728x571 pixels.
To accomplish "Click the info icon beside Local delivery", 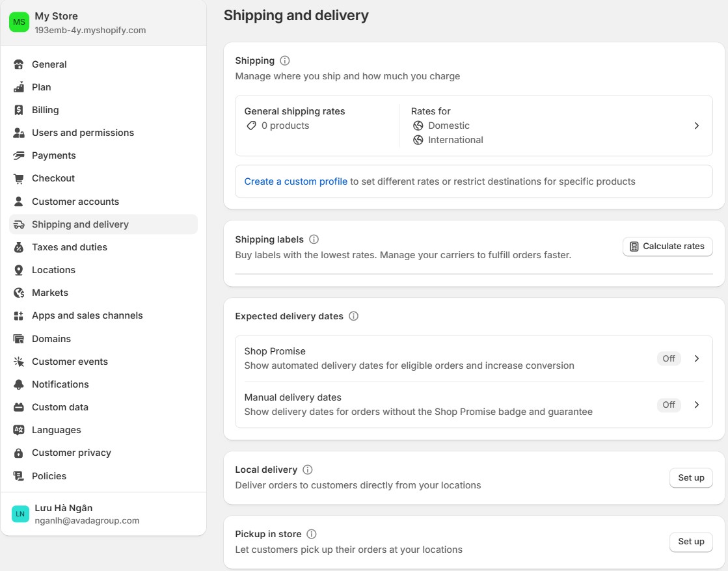I will [307, 470].
